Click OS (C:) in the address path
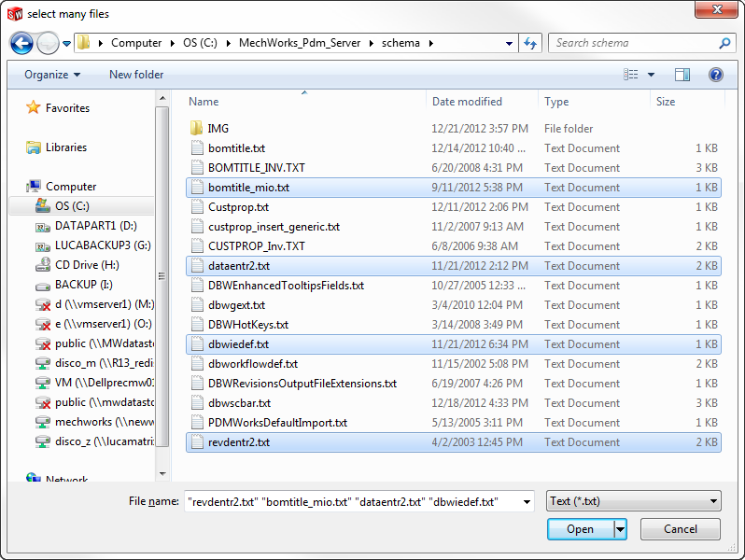The width and height of the screenshot is (745, 560). [200, 43]
